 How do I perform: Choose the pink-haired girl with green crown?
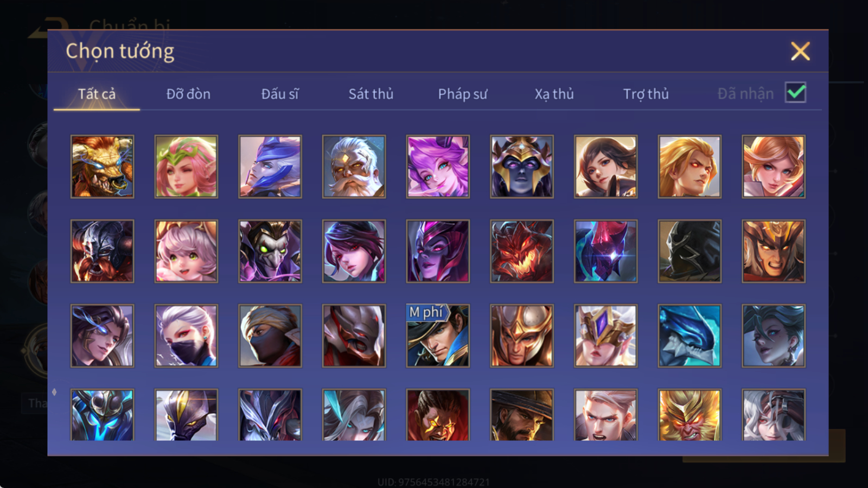[186, 166]
